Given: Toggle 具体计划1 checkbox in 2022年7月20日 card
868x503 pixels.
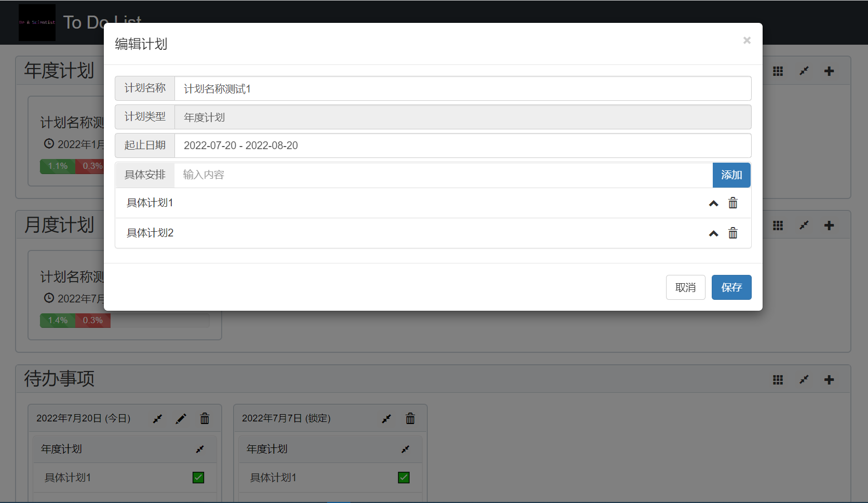Looking at the screenshot, I should coord(198,478).
